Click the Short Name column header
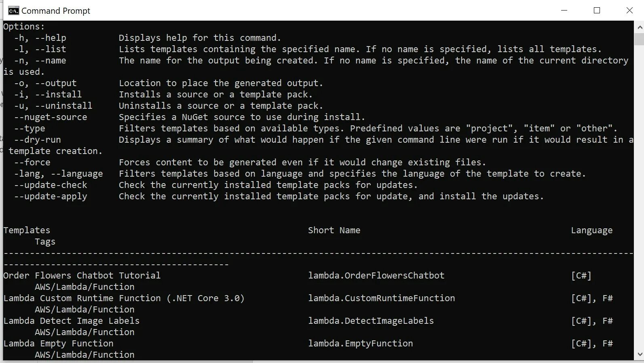The height and width of the screenshot is (363, 644). pos(334,230)
